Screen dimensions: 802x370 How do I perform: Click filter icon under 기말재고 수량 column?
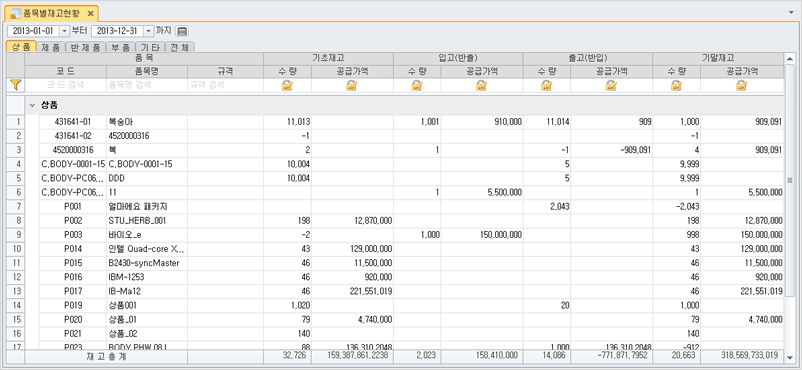point(676,86)
